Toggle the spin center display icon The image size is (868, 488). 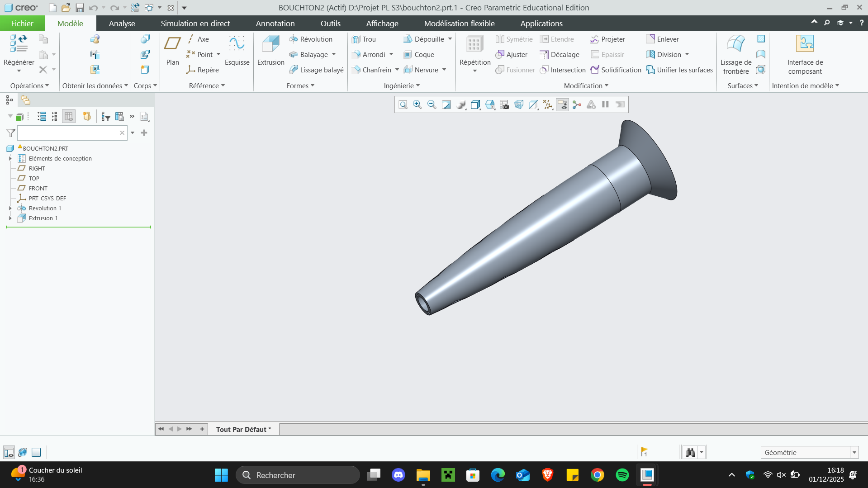pos(577,105)
